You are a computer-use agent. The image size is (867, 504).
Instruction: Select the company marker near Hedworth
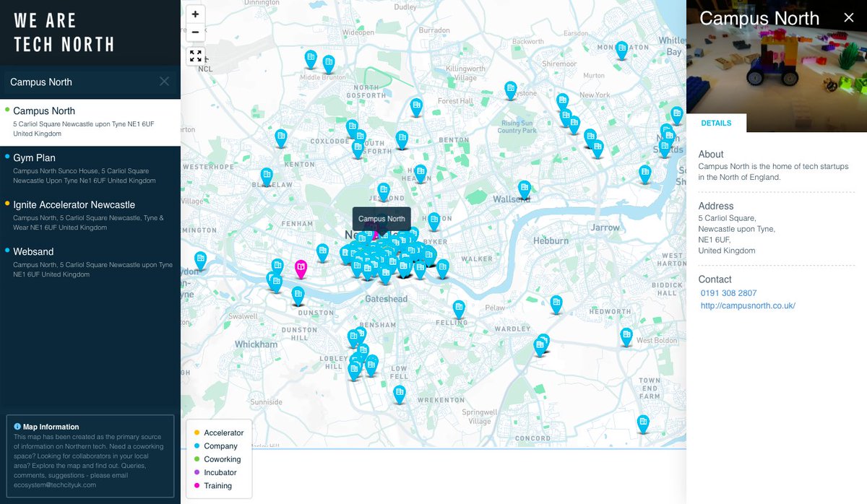coord(556,304)
